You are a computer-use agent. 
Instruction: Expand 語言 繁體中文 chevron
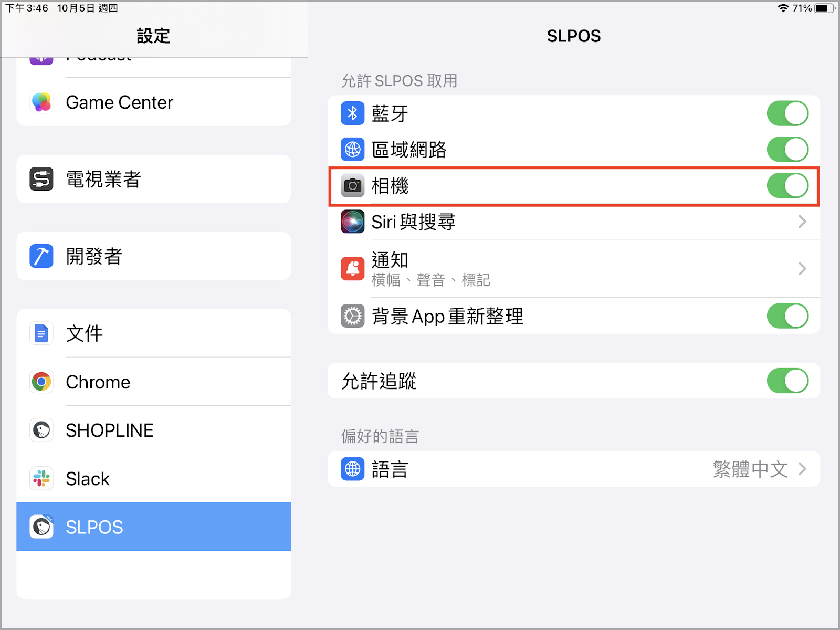[802, 468]
